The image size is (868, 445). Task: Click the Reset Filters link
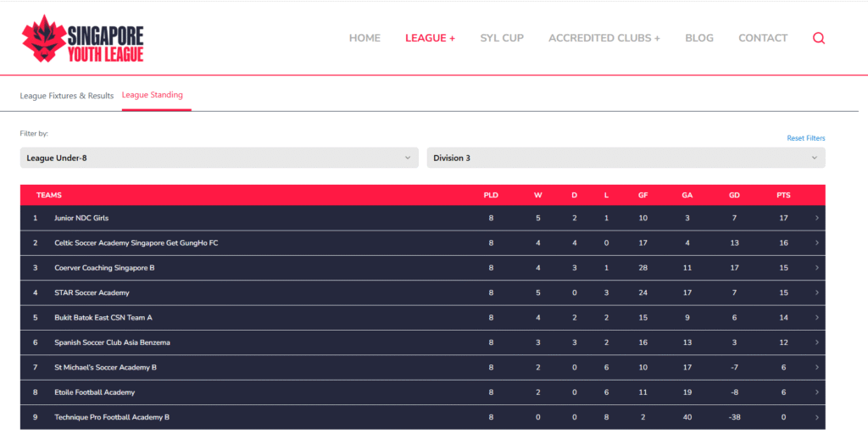(805, 138)
